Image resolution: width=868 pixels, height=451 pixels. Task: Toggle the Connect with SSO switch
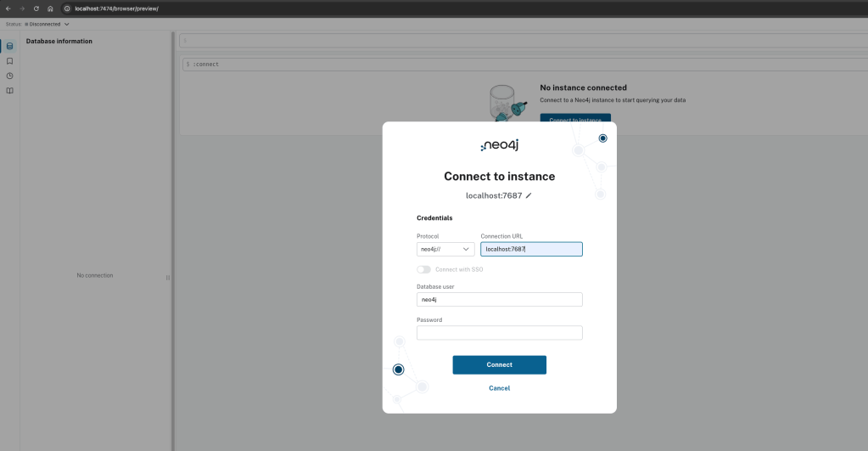(423, 269)
